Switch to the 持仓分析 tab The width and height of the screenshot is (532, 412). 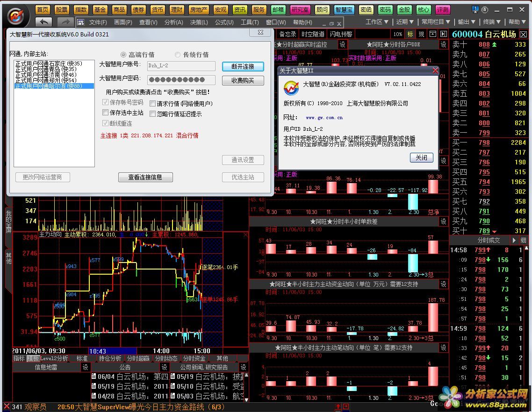pyautogui.click(x=110, y=358)
